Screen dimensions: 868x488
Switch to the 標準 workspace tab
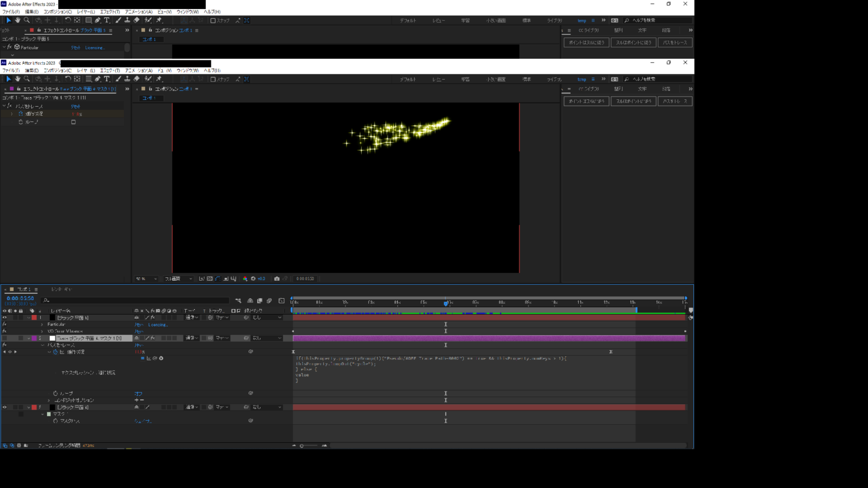(x=528, y=79)
